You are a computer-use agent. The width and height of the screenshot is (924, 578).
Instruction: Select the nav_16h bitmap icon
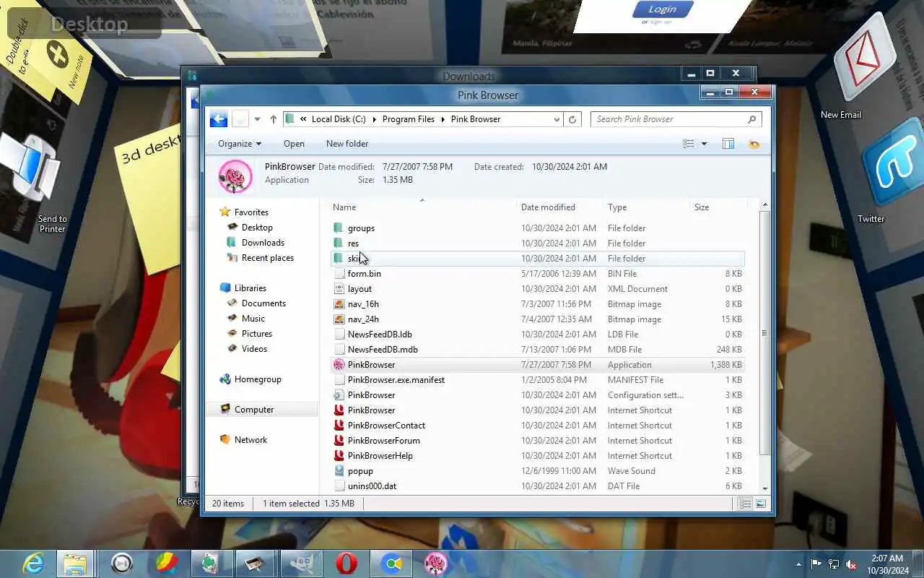point(339,304)
